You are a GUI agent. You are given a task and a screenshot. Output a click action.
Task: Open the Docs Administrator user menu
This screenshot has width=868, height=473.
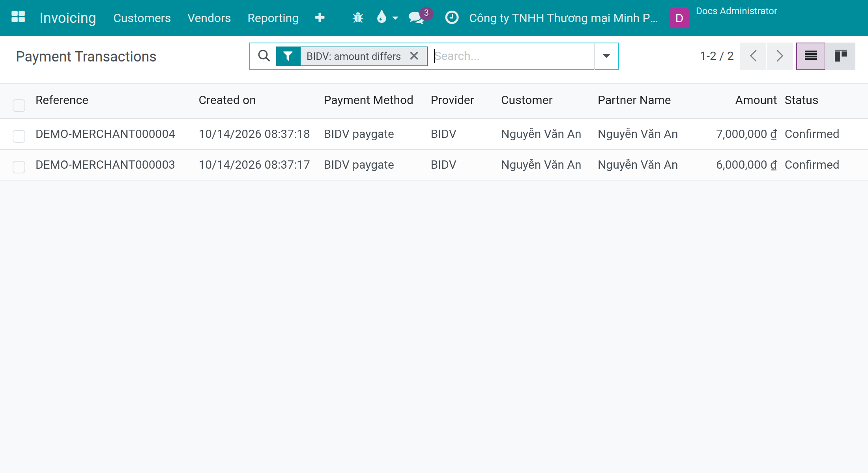pos(736,11)
